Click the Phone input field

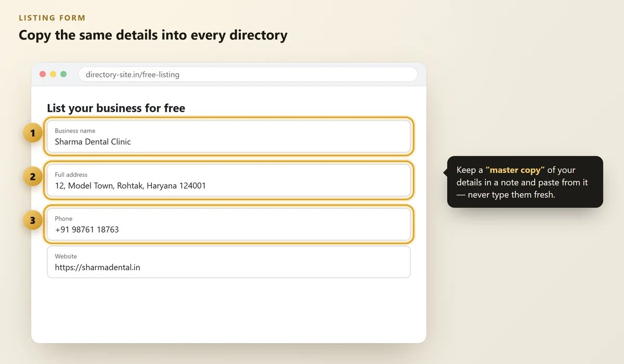pyautogui.click(x=229, y=224)
